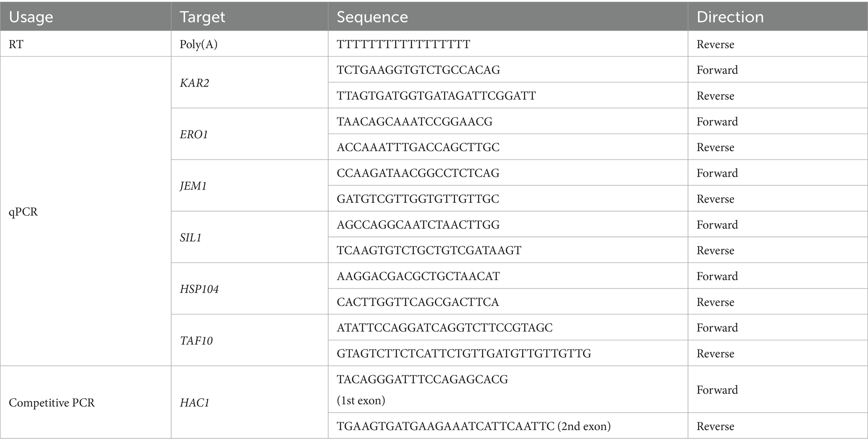Screen dimensions: 868x446
Task: Select the KAR2 target cell
Action: [x=249, y=82]
